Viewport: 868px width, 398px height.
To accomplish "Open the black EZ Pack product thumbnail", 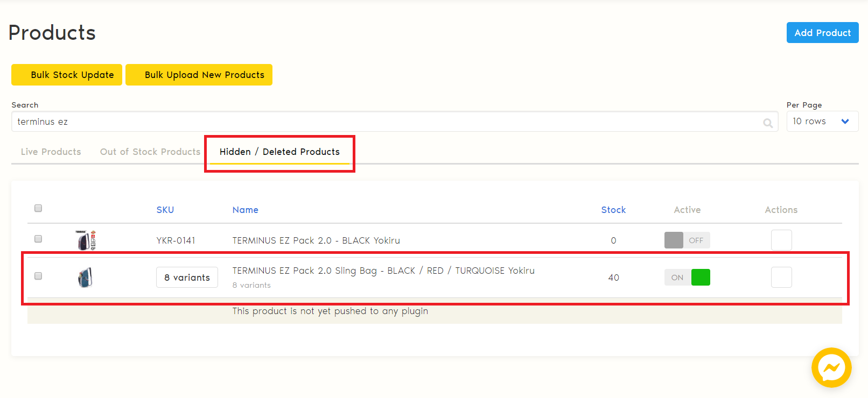I will tap(86, 240).
